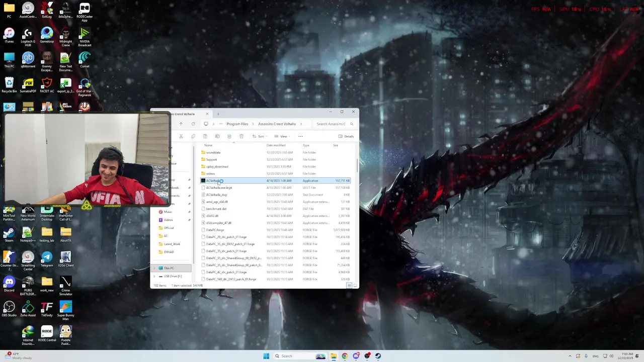Open Music in Explorer sidebar
Viewport: 644px width, 362px height.
(168, 212)
